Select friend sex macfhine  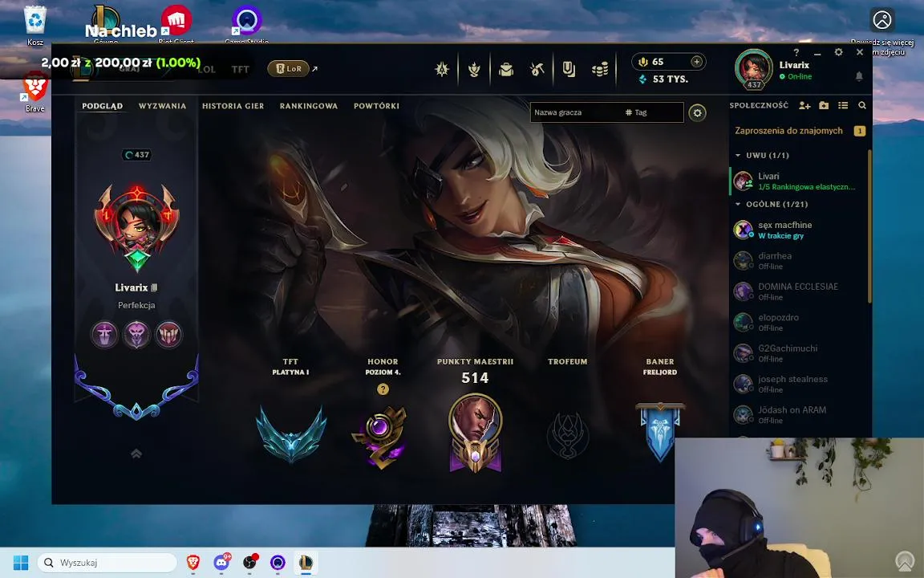799,230
